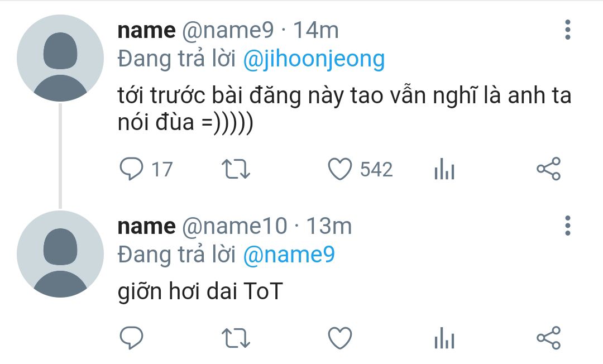Open more options for name9's tweet
603x364 pixels.
[x=567, y=30]
